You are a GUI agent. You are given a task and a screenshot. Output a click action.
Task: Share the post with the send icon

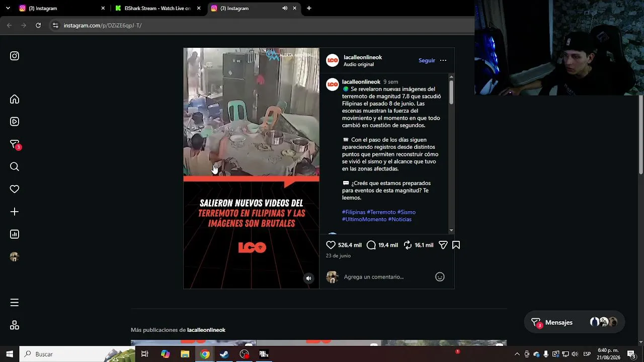(x=443, y=245)
